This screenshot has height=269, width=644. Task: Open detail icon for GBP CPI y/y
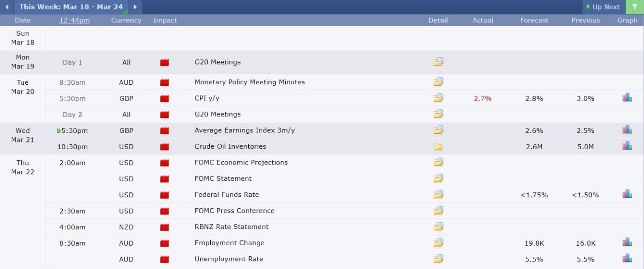[x=438, y=98]
